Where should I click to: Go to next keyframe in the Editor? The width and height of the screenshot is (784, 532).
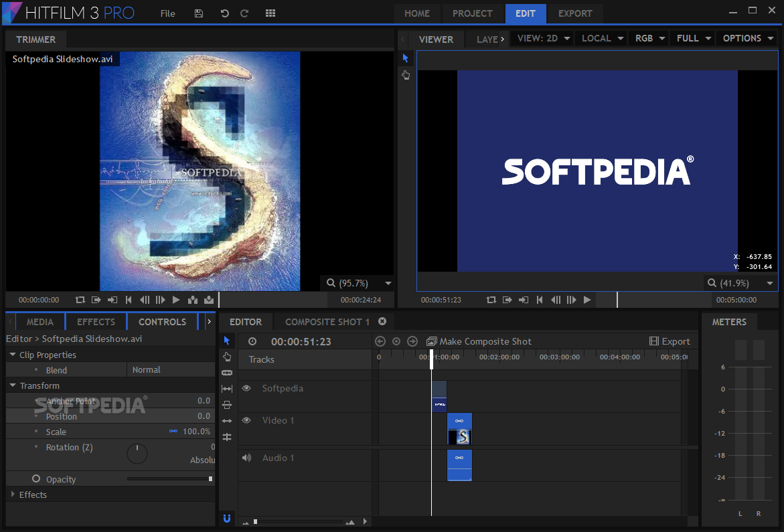412,341
